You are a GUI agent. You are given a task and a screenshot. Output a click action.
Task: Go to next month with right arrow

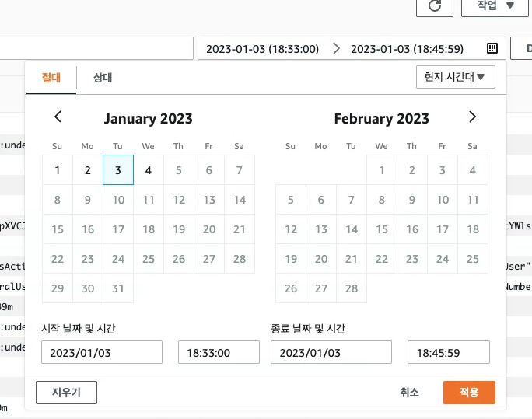click(x=472, y=117)
